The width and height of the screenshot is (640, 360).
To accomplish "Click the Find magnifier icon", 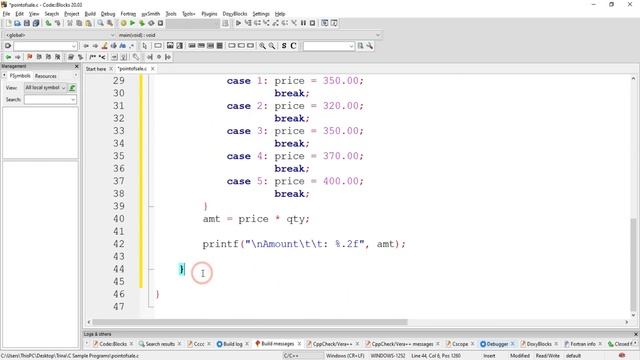I will coord(100,23).
